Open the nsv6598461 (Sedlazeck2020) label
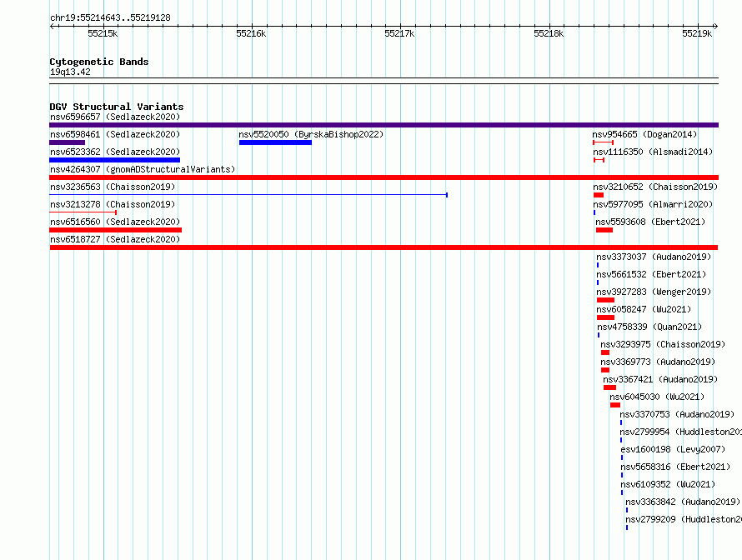This screenshot has height=560, width=742. click(115, 134)
